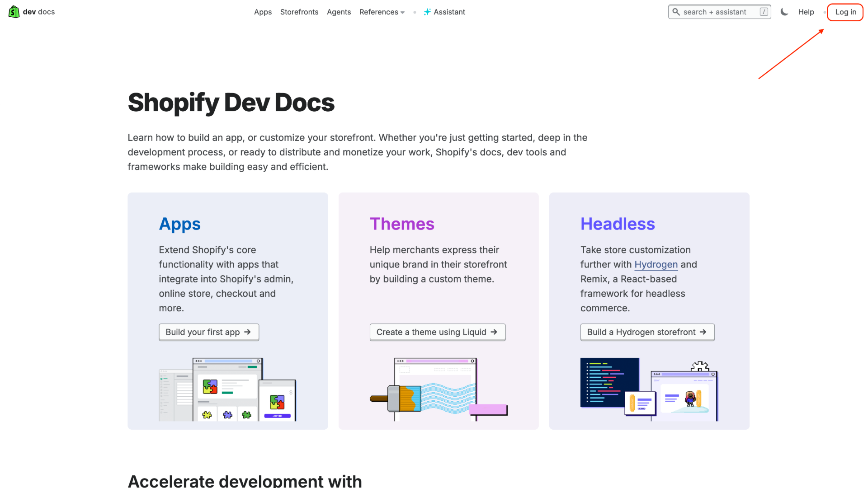
Task: Click the slash shortcut key badge
Action: [x=764, y=12]
